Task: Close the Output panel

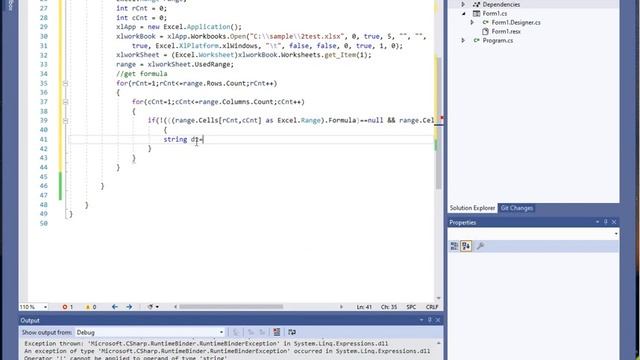Action: (438, 320)
